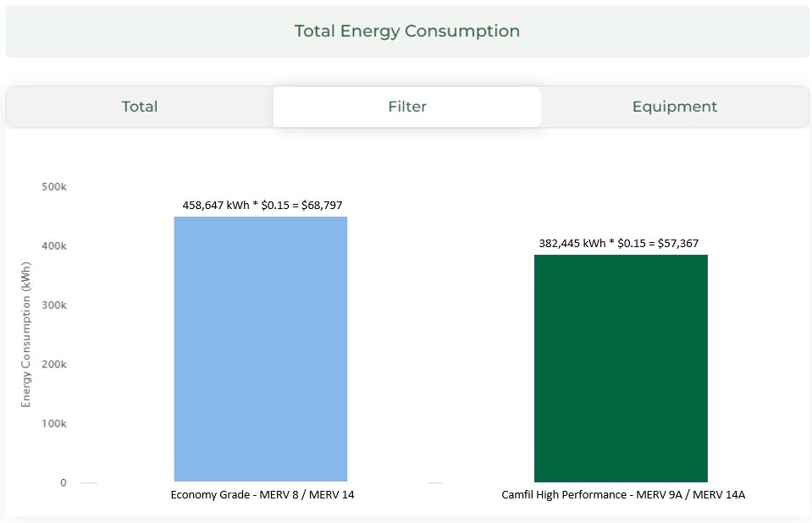Click the green Camfil High Performance bar
Screen dimensions: 812x523
621,368
